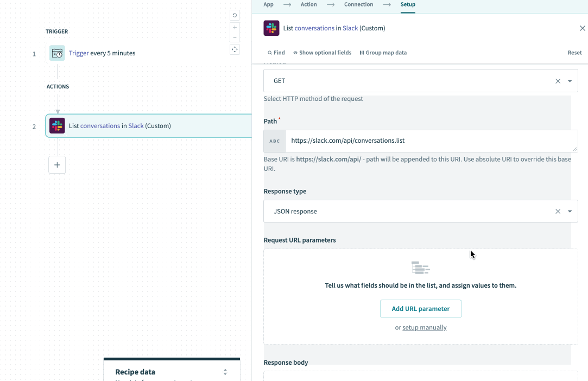
Task: Switch to the Connection step tab
Action: point(358,4)
